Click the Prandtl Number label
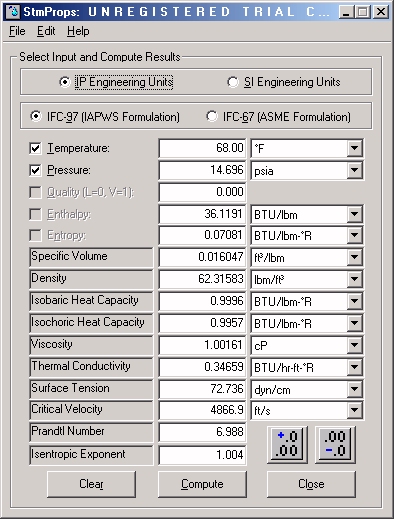394x519 pixels. pyautogui.click(x=91, y=432)
